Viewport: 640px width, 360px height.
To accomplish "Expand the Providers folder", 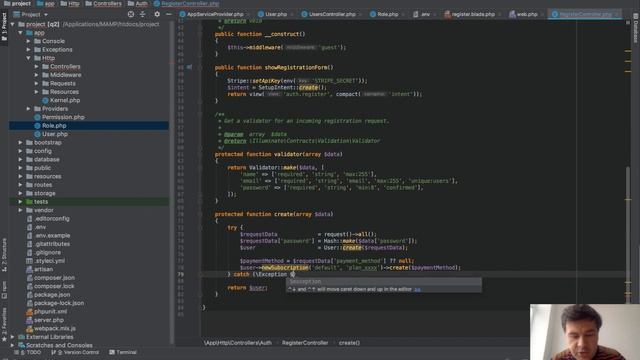I will (x=29, y=109).
